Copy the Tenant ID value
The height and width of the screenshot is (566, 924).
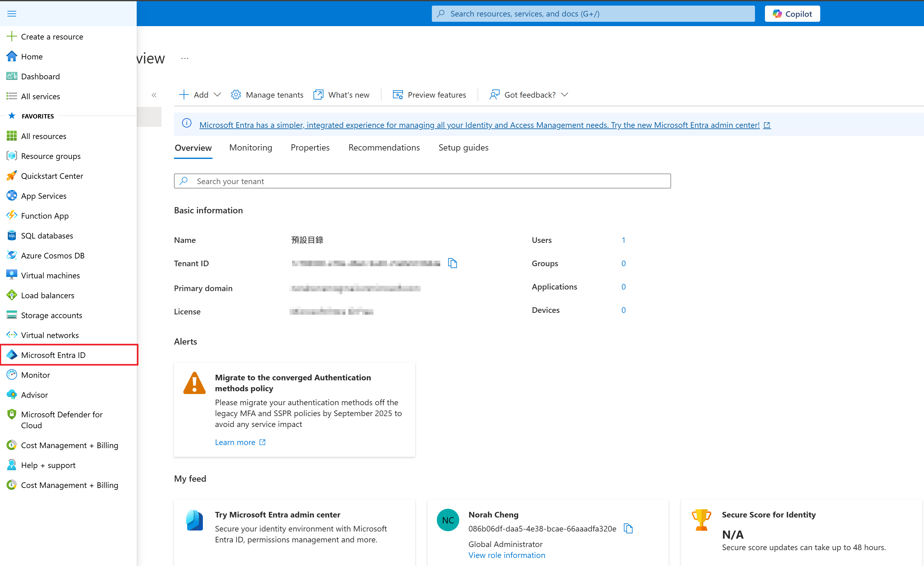452,263
